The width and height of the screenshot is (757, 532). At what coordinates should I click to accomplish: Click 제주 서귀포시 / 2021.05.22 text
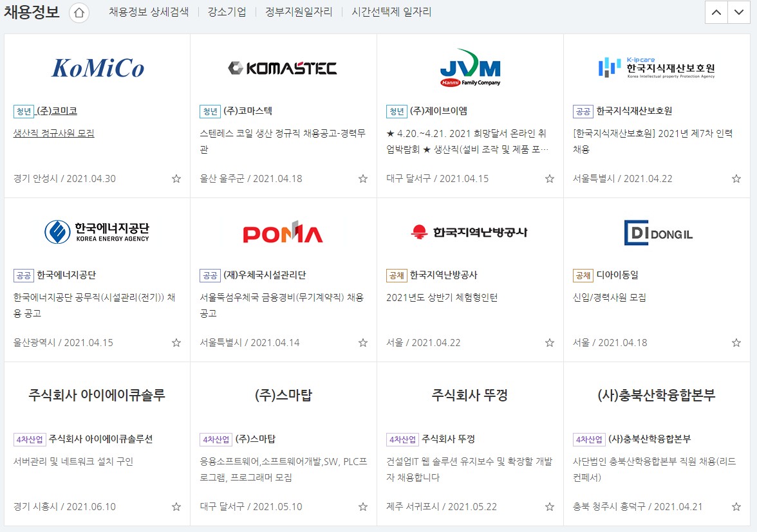pos(442,506)
